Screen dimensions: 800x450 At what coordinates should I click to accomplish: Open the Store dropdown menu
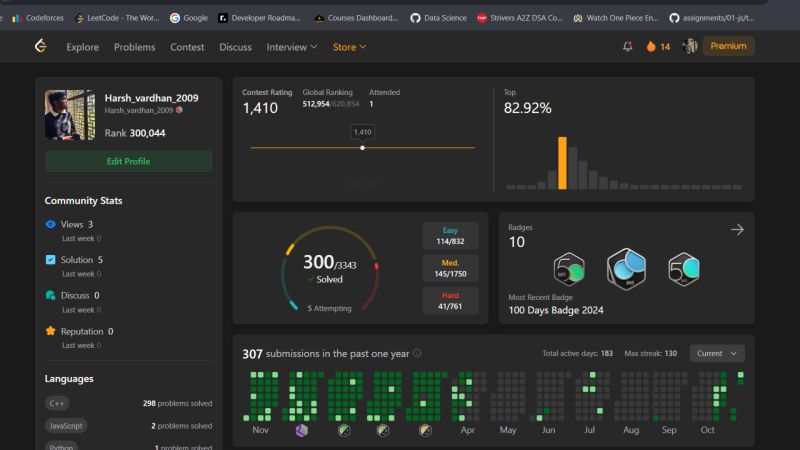pos(349,47)
